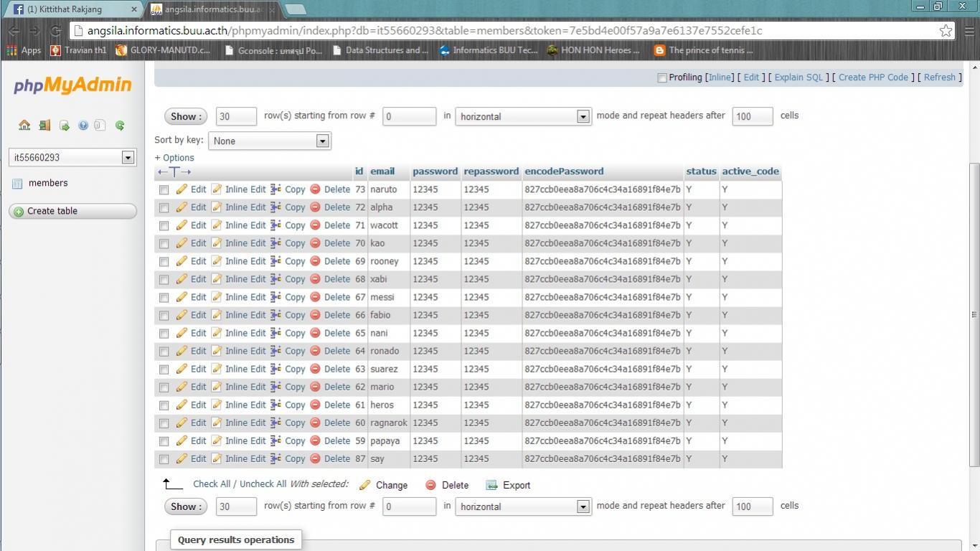Click inline edit icon in alpha row
Image resolution: width=980 pixels, height=551 pixels.
point(216,207)
